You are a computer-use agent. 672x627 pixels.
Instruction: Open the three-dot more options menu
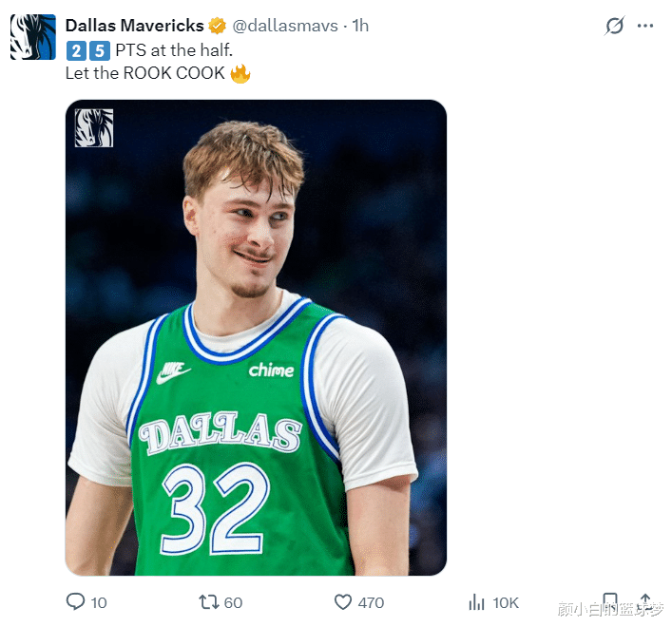646,27
